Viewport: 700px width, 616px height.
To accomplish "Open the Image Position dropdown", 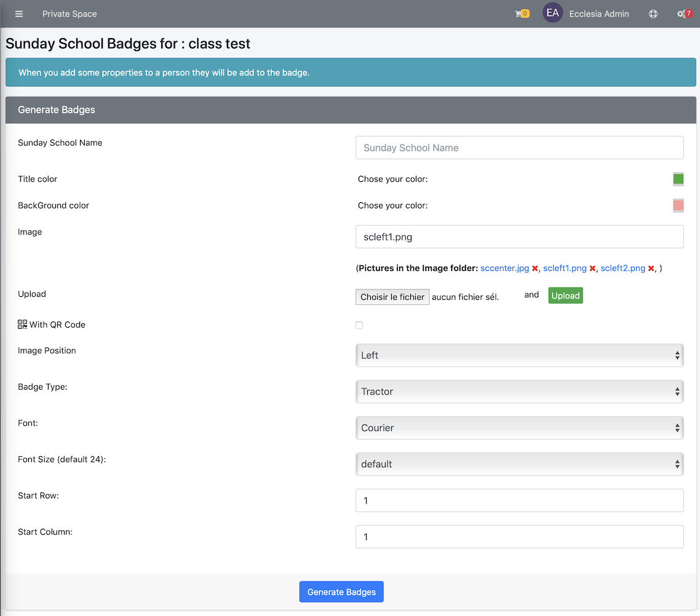I will click(x=519, y=355).
